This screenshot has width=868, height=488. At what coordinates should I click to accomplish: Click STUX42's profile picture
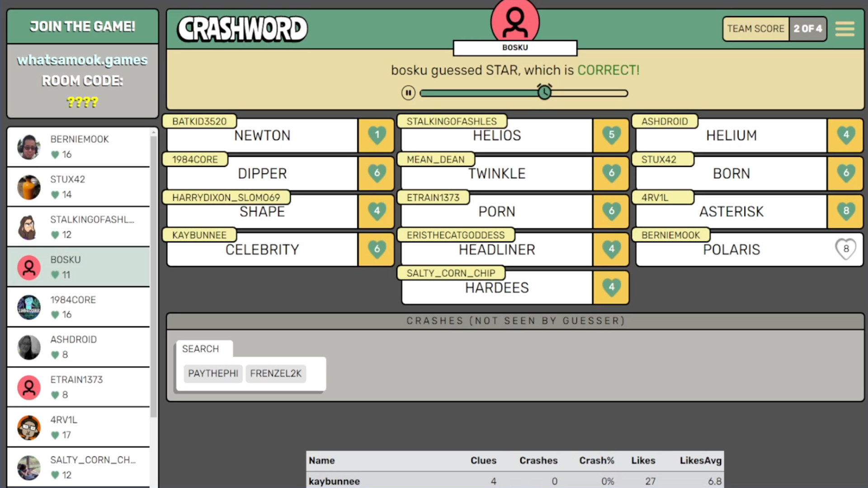(x=28, y=187)
